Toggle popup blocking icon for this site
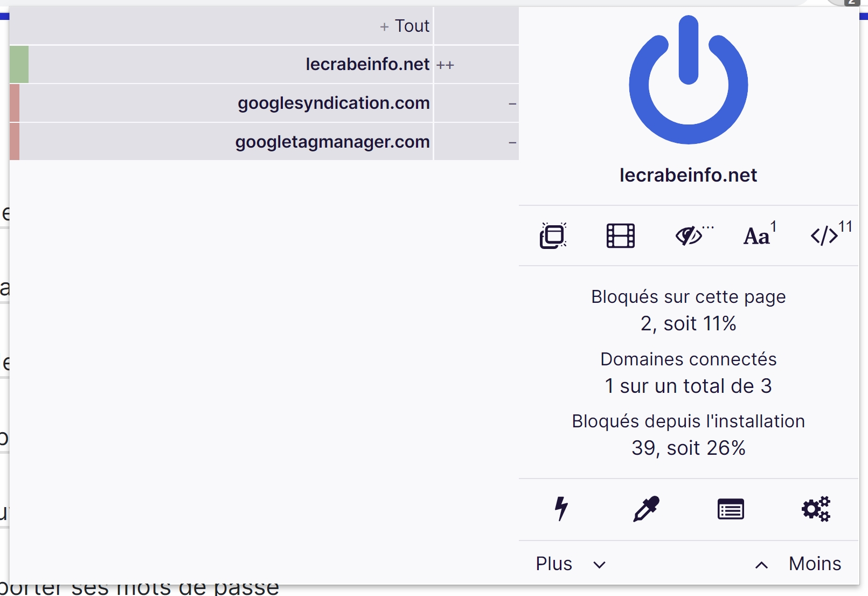 553,235
